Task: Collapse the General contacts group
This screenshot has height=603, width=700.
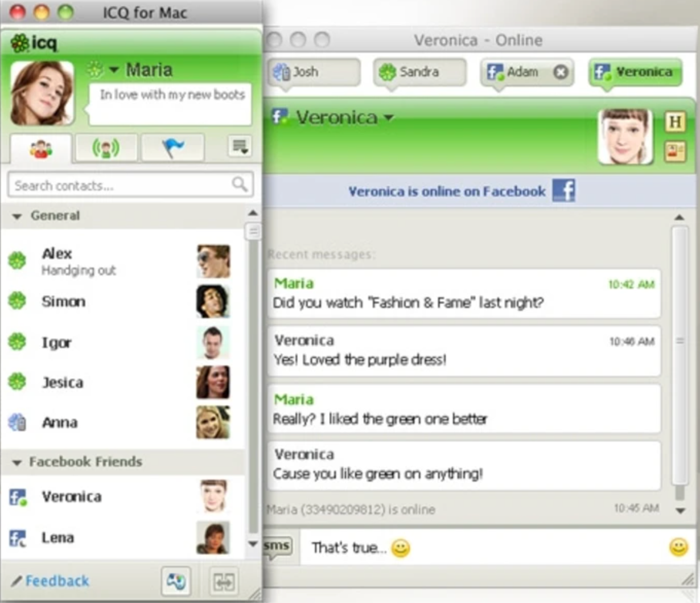Action: pos(17,216)
